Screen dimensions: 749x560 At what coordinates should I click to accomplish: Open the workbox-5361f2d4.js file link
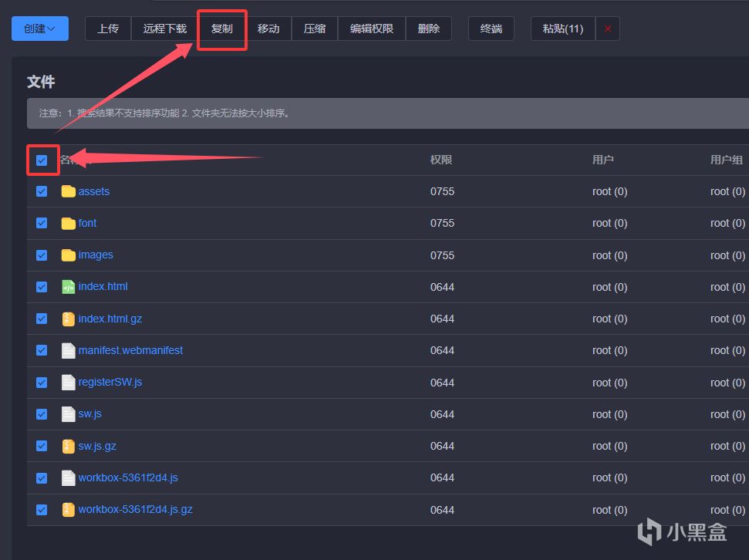coord(128,477)
